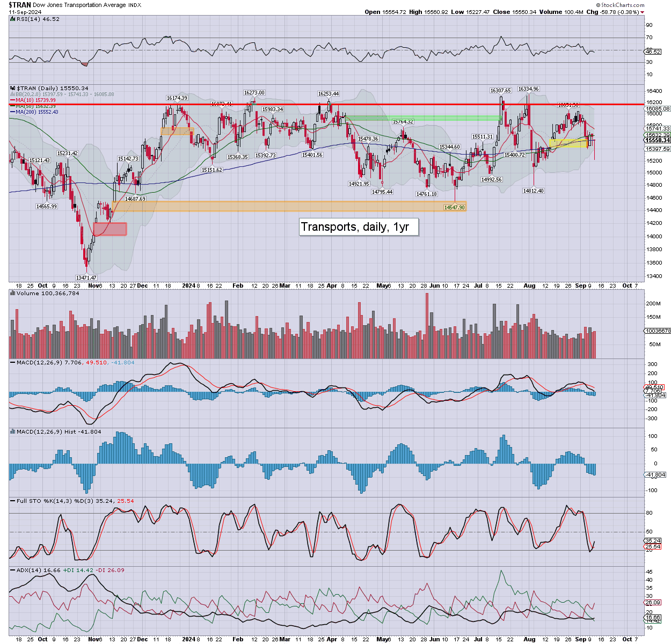Screen dimensions: 671x644
Task: Click the $TRAN ticker symbol heading
Action: coord(20,5)
